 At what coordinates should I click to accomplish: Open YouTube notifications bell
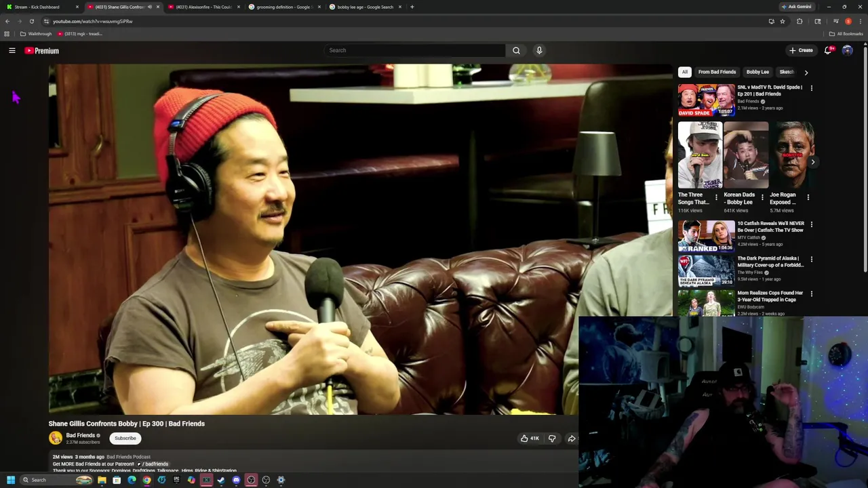click(828, 50)
